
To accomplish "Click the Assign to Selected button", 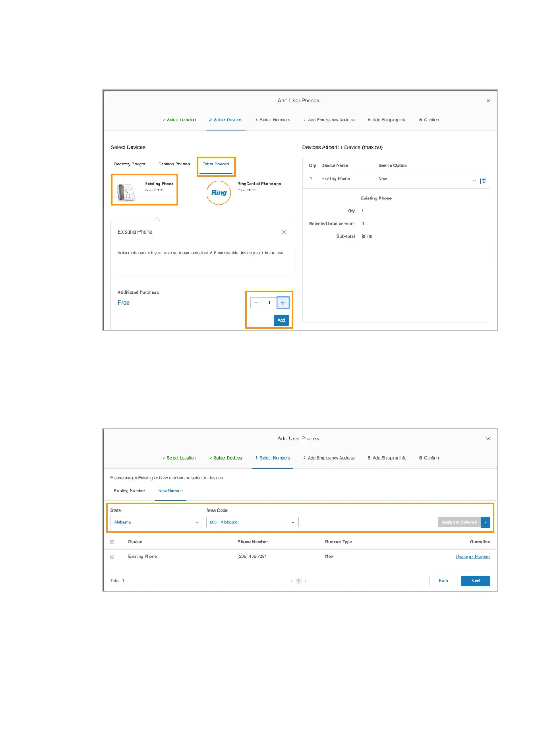I will [x=459, y=522].
